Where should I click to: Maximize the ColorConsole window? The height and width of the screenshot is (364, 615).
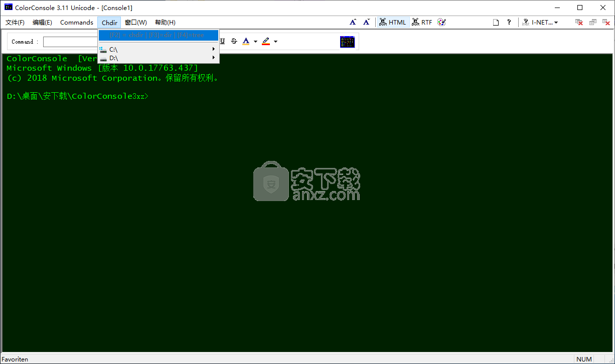pos(580,8)
